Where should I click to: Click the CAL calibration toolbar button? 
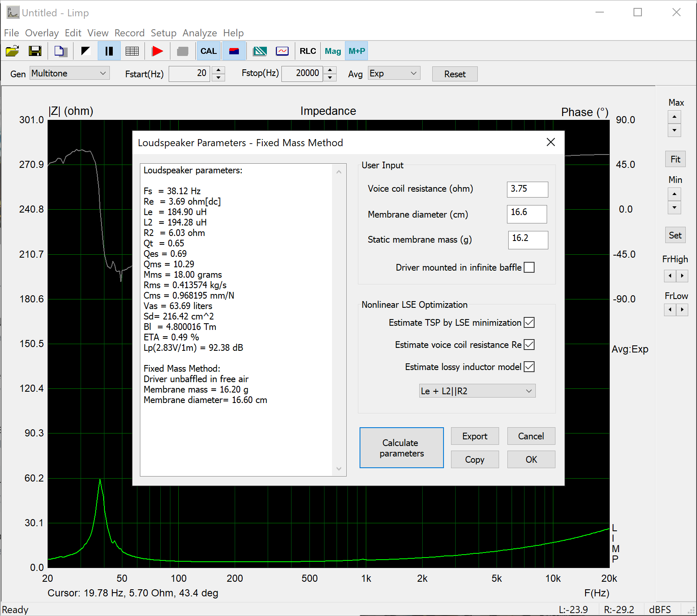(x=208, y=51)
